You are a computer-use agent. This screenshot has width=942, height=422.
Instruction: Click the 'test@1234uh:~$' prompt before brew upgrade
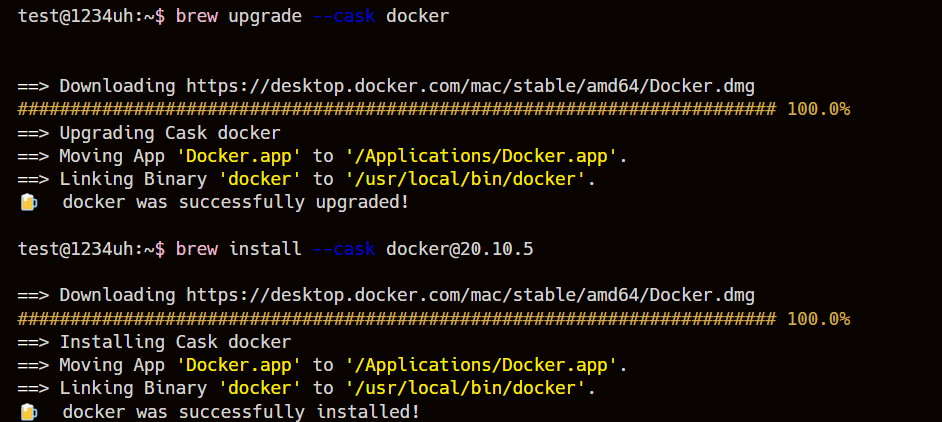91,16
